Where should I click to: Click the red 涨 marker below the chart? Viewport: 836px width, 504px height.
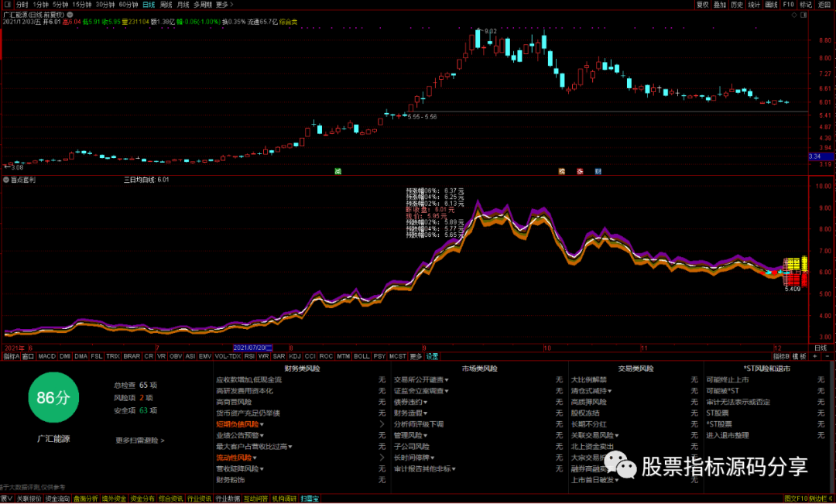click(580, 171)
